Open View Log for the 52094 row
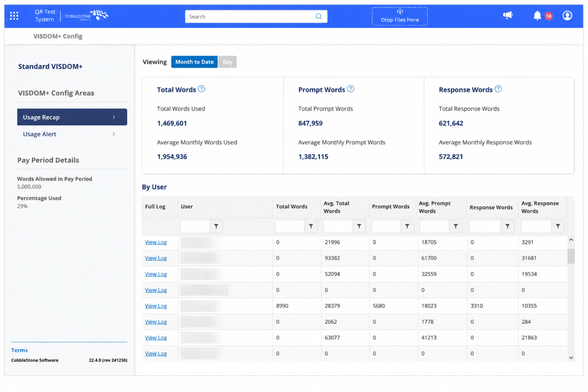588x392 pixels. coord(156,274)
